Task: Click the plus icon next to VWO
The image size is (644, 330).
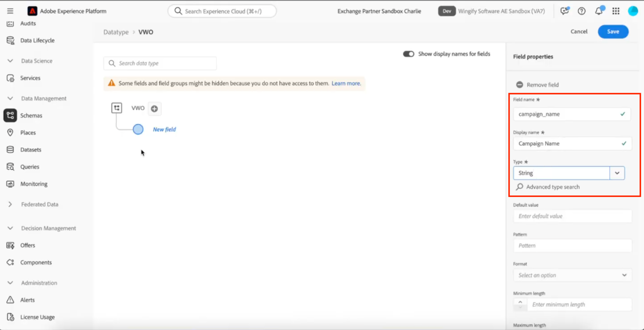Action: tap(154, 109)
